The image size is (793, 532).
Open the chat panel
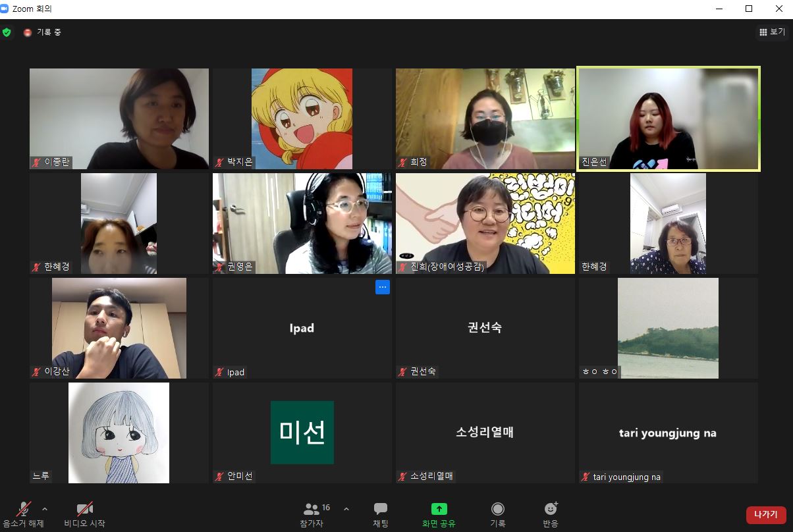coord(381,509)
